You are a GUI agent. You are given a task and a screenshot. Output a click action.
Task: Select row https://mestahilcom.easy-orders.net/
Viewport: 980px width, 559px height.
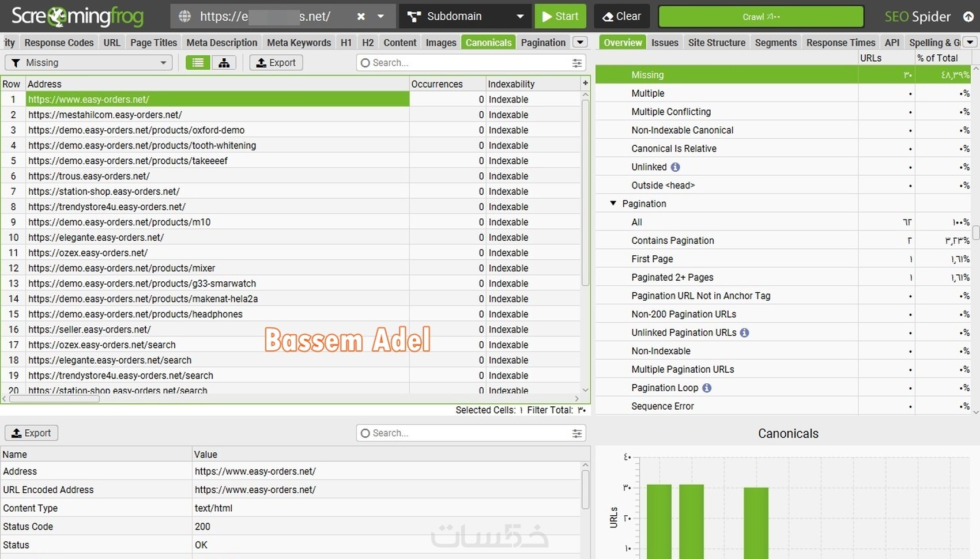click(291, 115)
